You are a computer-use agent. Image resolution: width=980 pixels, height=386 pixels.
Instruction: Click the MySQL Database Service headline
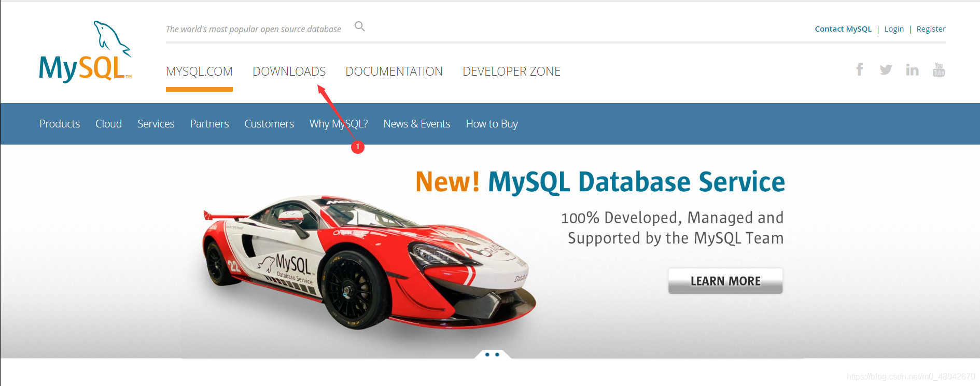point(600,182)
